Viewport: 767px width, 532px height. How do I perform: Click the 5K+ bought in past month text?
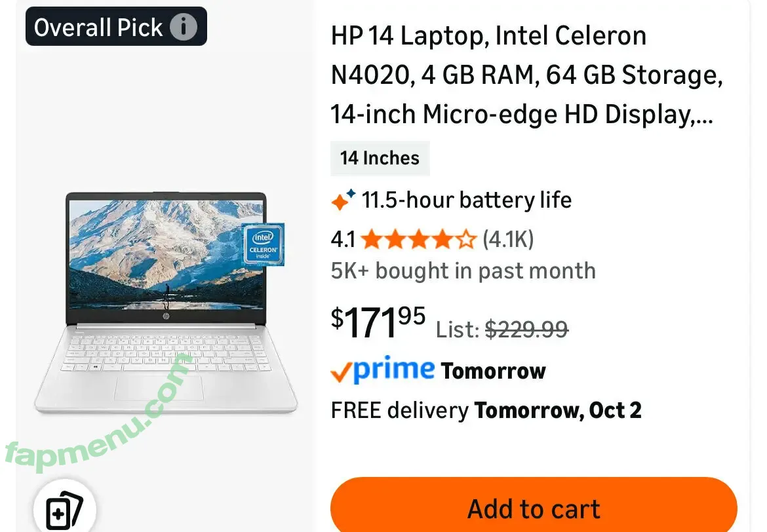click(x=463, y=271)
